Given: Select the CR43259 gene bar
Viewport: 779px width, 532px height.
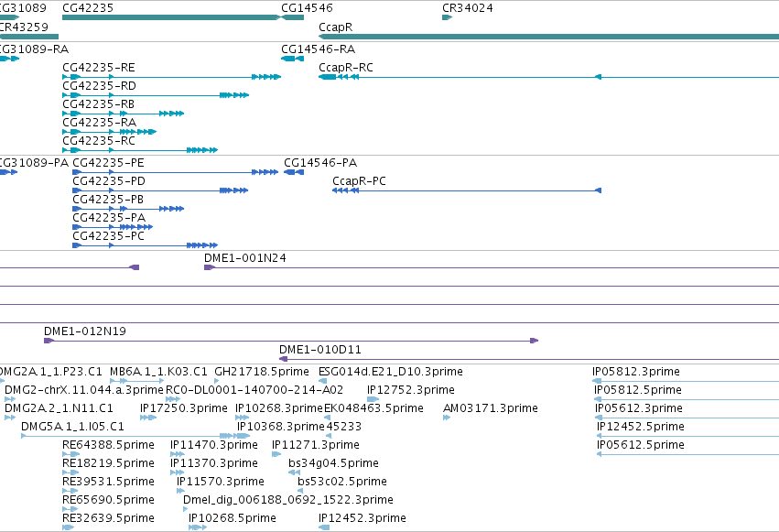Looking at the screenshot, I should tap(28, 37).
